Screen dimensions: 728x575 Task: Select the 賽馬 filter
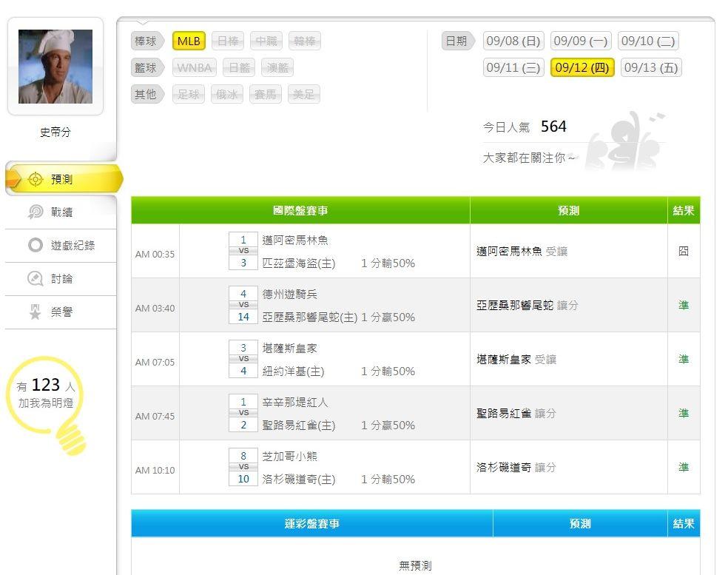(266, 94)
